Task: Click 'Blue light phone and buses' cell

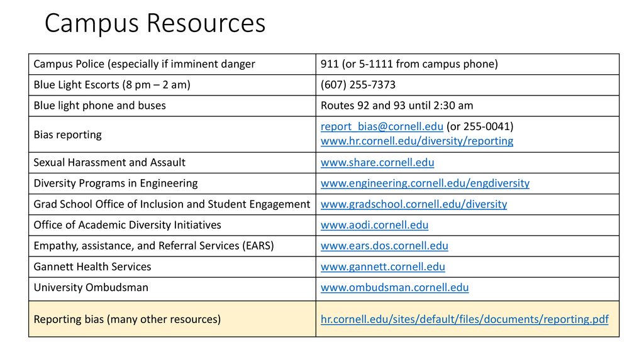Action: point(172,106)
